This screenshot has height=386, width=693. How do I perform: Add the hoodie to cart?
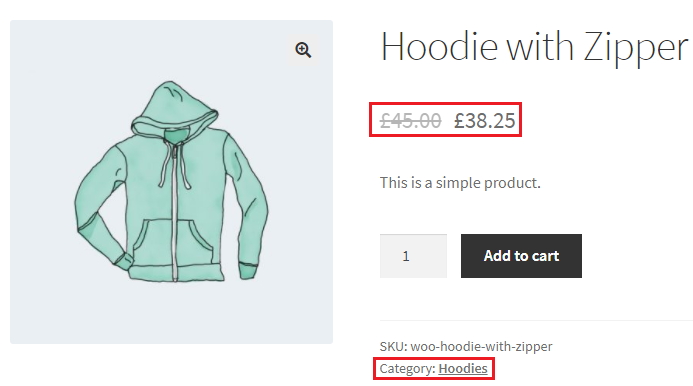(521, 256)
